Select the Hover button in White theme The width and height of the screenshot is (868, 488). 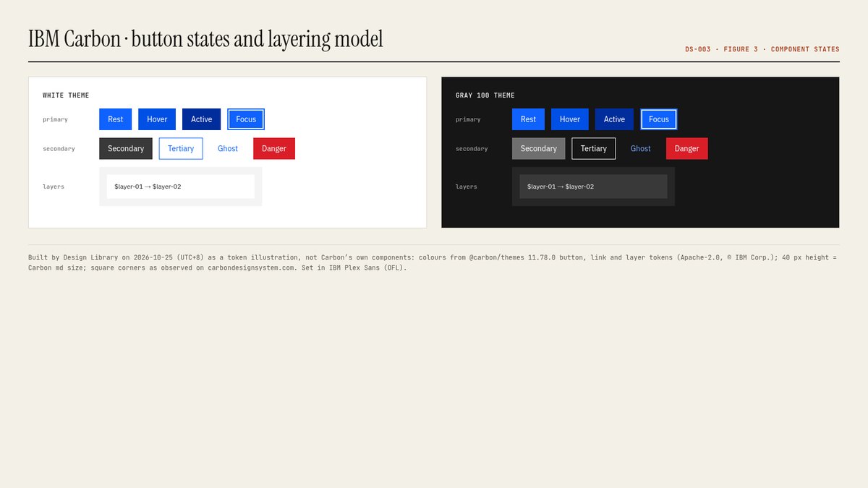pos(157,119)
